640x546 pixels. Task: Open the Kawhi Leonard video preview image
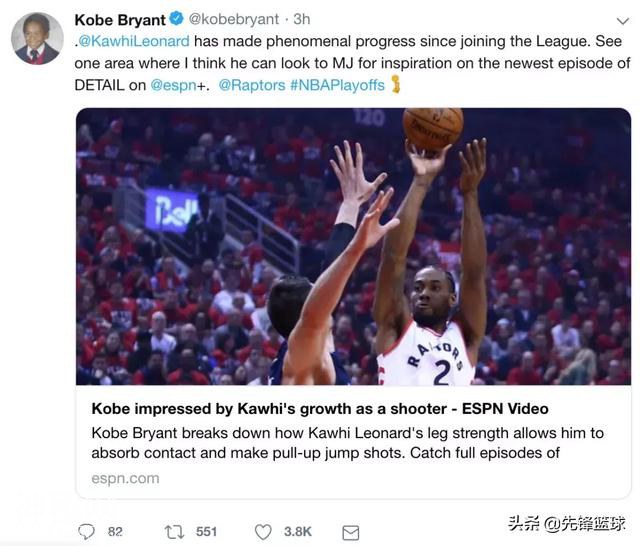(x=353, y=246)
